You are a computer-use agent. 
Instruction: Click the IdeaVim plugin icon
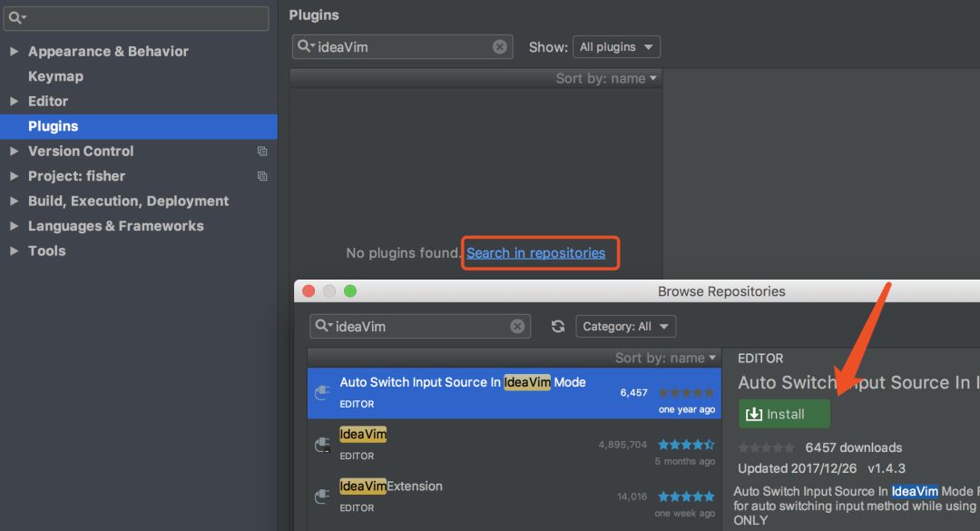point(322,445)
